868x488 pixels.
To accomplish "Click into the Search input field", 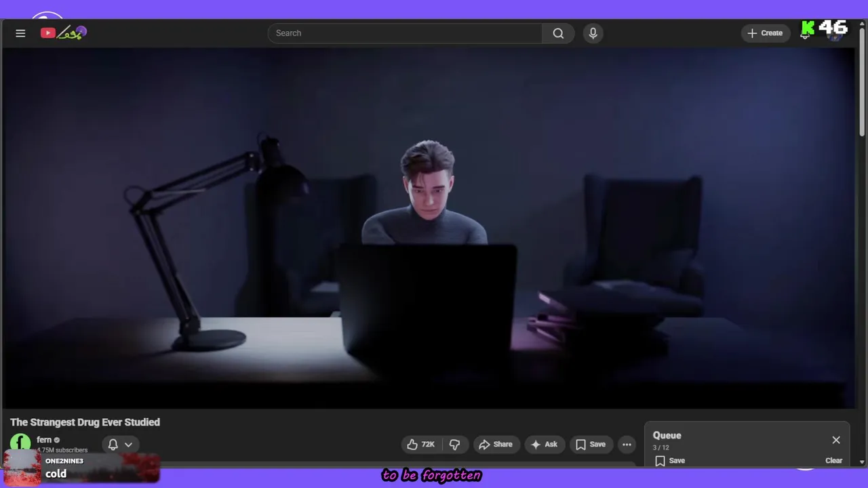I will pyautogui.click(x=405, y=33).
